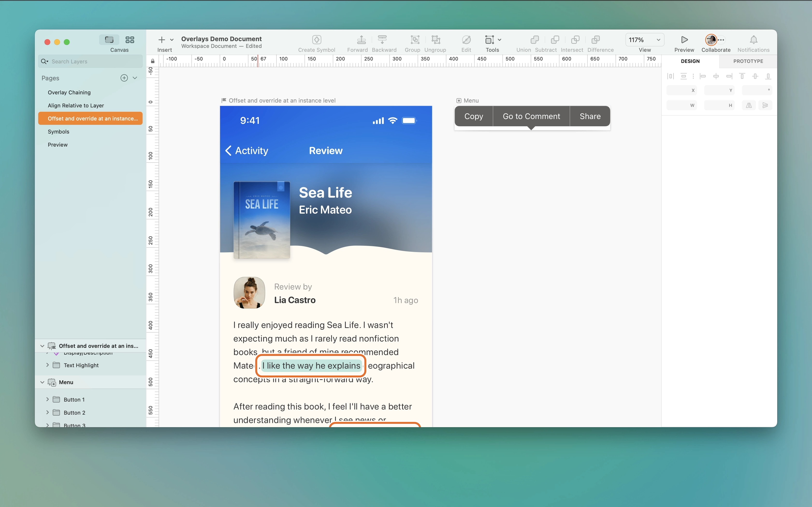The height and width of the screenshot is (507, 812).
Task: Expand the Button 2 group
Action: [x=47, y=412]
